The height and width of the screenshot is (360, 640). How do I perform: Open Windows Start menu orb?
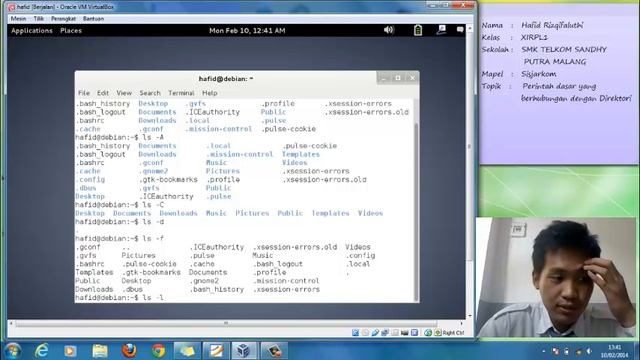[13, 351]
